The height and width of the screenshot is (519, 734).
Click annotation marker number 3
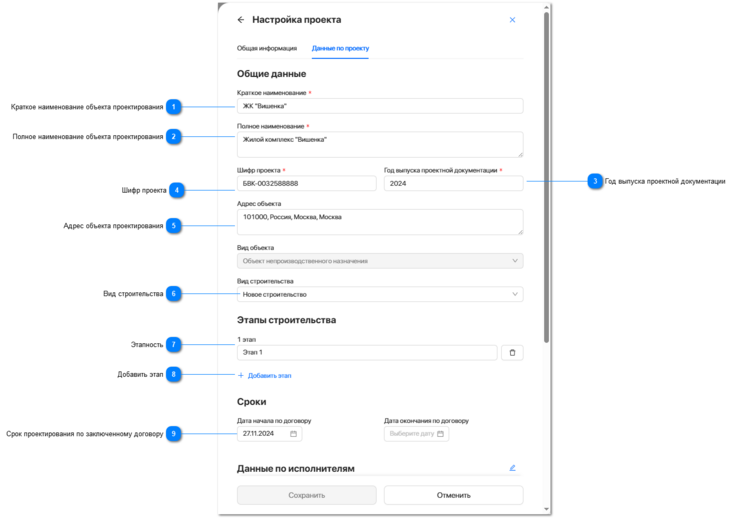pyautogui.click(x=595, y=181)
